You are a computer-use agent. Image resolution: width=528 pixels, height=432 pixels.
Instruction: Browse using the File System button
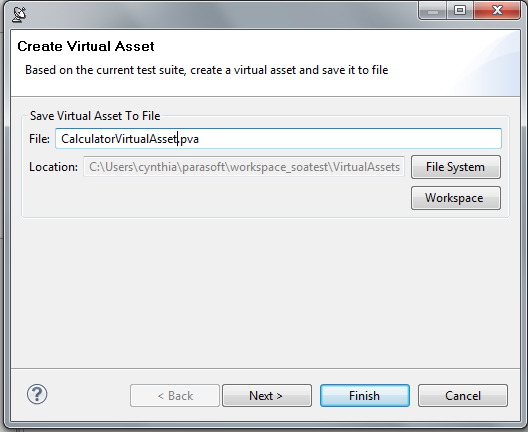click(x=456, y=167)
